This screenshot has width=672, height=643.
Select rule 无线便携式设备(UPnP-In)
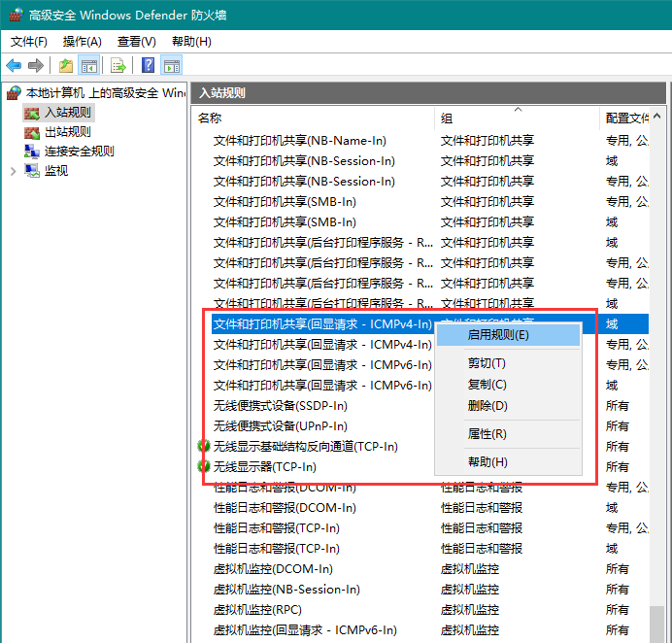[281, 426]
